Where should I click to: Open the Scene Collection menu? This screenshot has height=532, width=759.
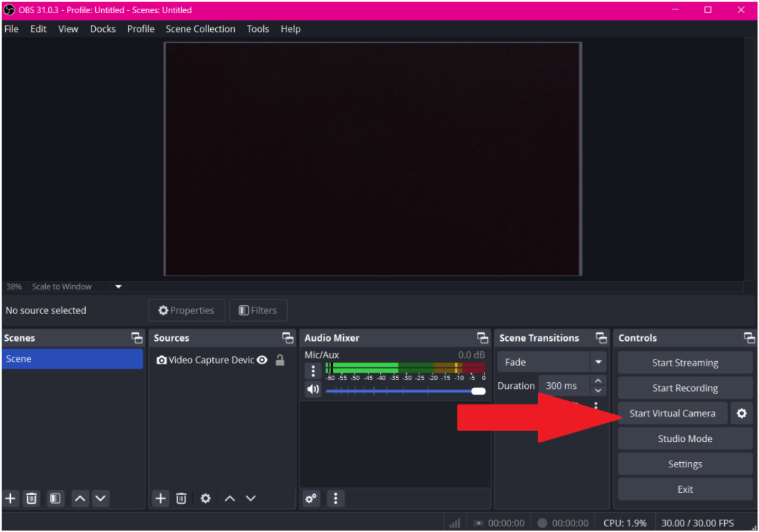[201, 29]
